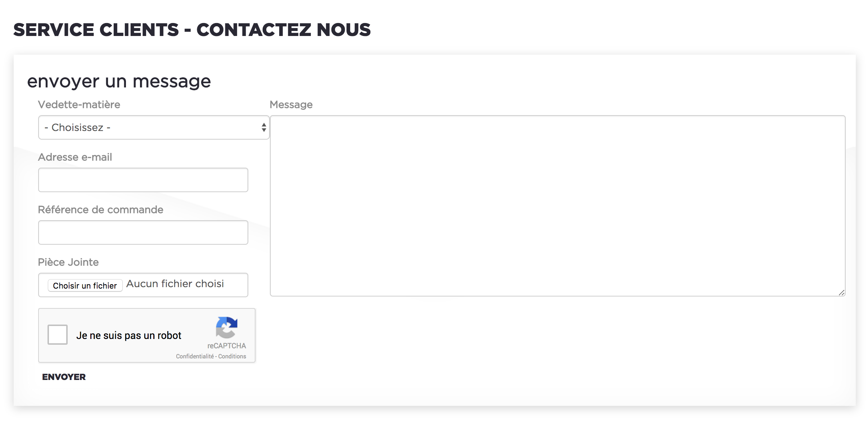
Task: Click the "Aucun fichier choisi" text
Action: point(175,284)
